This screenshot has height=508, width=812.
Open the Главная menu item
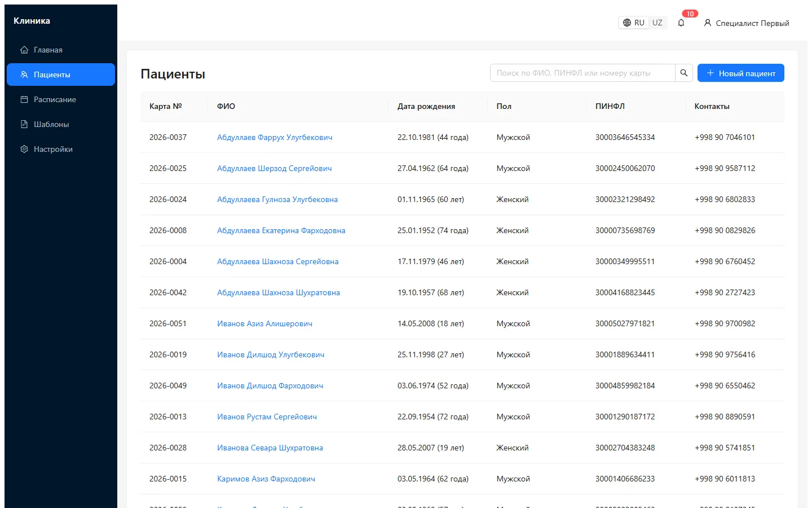click(61, 50)
